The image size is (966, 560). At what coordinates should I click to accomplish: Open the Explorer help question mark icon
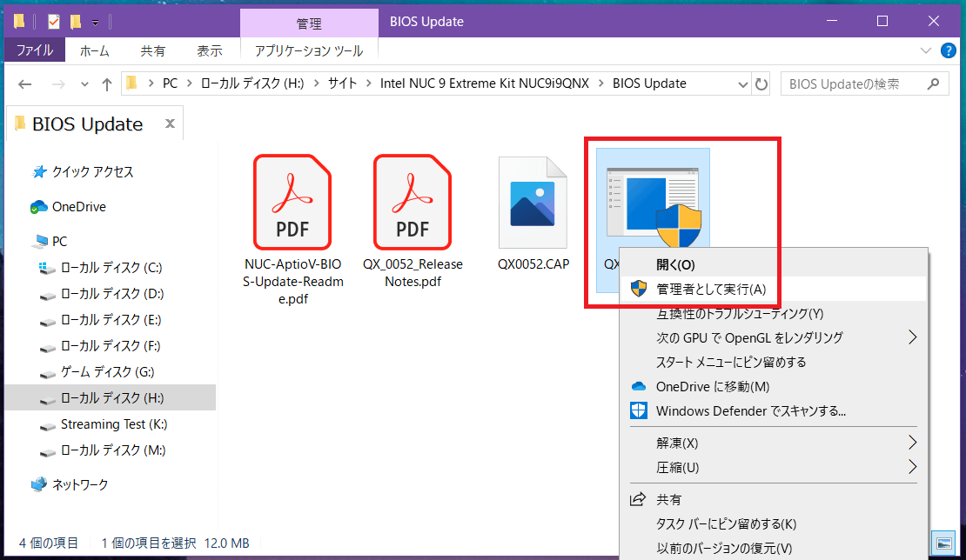click(949, 50)
